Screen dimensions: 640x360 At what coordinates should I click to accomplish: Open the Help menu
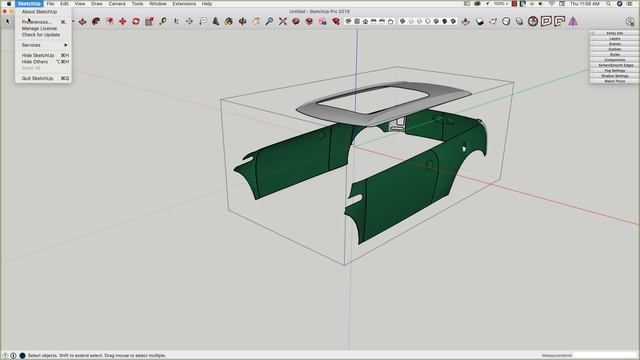click(207, 4)
